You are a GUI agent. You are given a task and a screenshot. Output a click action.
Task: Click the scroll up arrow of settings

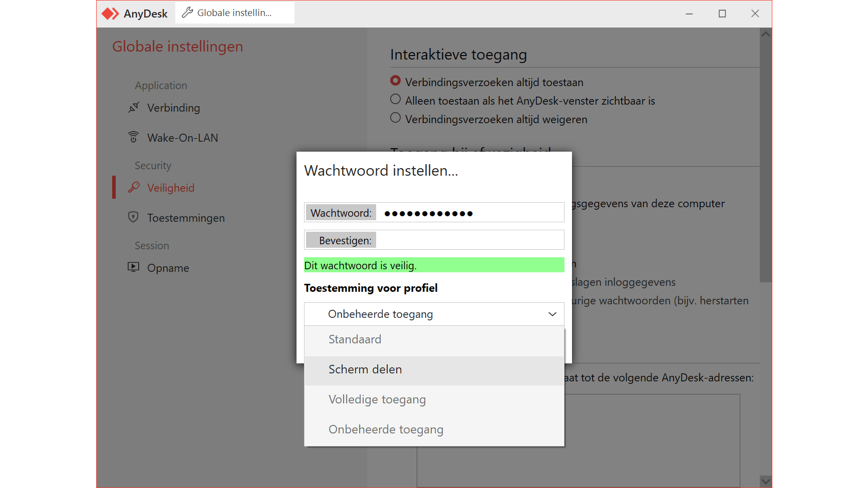[765, 34]
